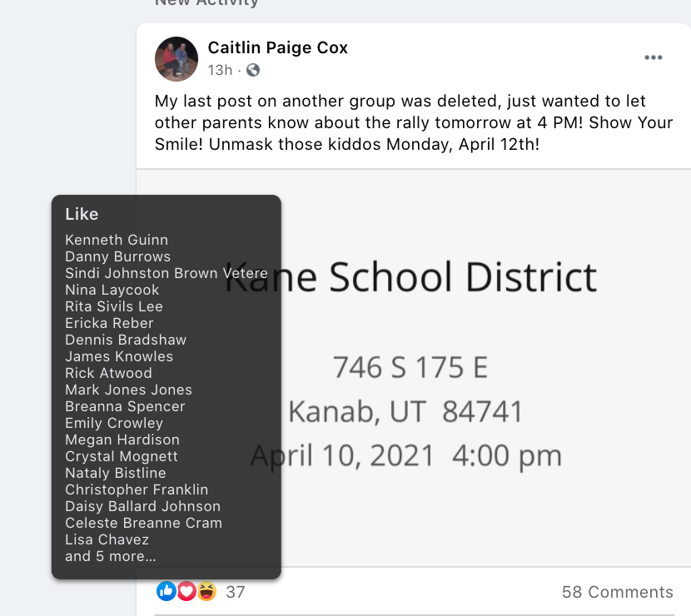Screen dimensions: 691x616
Task: Open the post options three-dot menu
Action: click(654, 57)
